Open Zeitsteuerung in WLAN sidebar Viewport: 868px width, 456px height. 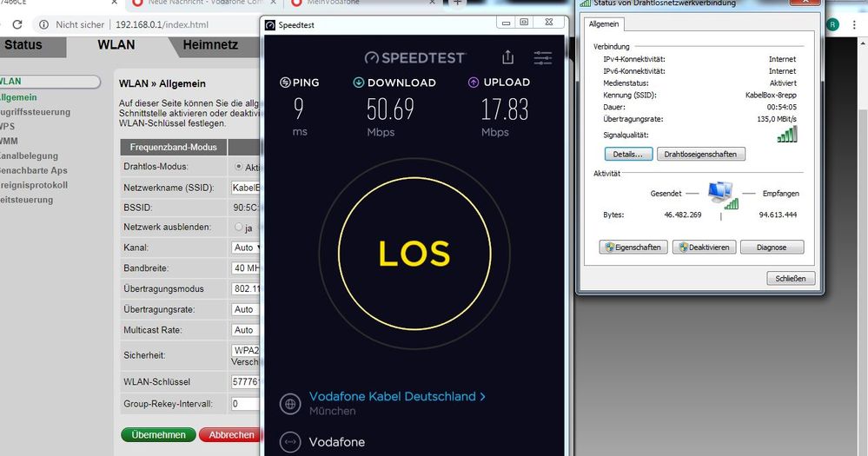click(x=27, y=200)
